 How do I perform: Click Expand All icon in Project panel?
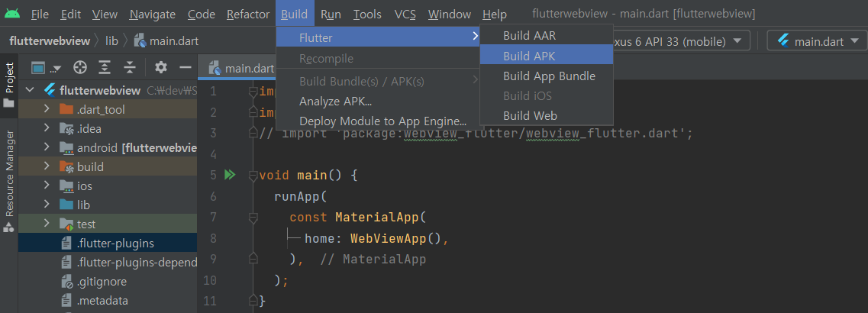[105, 68]
